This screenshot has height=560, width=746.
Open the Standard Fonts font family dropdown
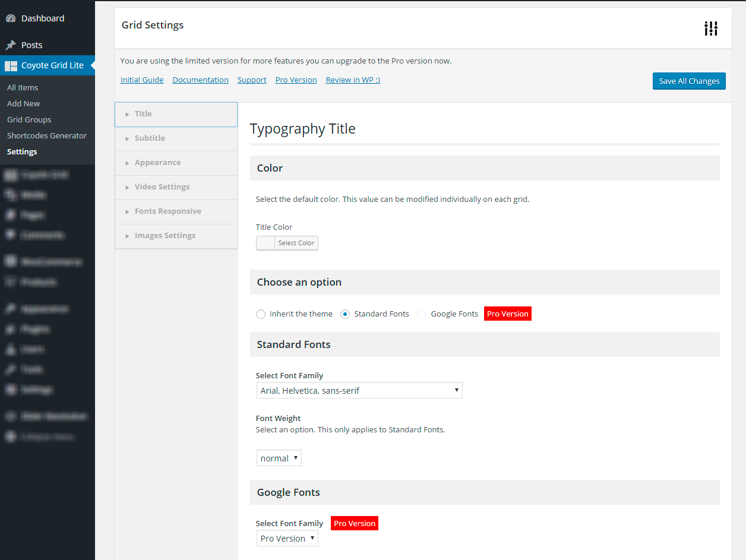[359, 390]
